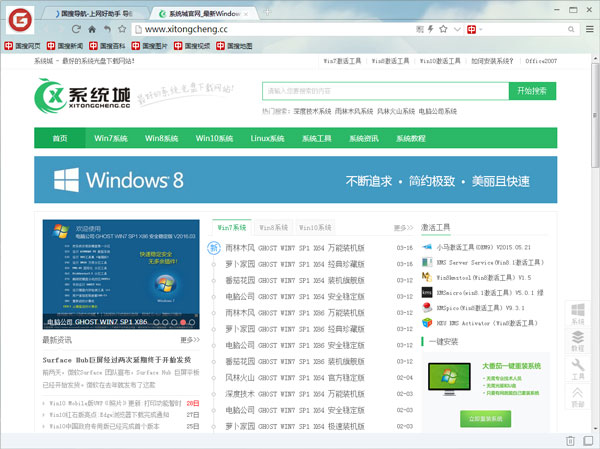This screenshot has width=600, height=449.
Task: Open Win10系统 in green navigation bar
Action: point(214,138)
